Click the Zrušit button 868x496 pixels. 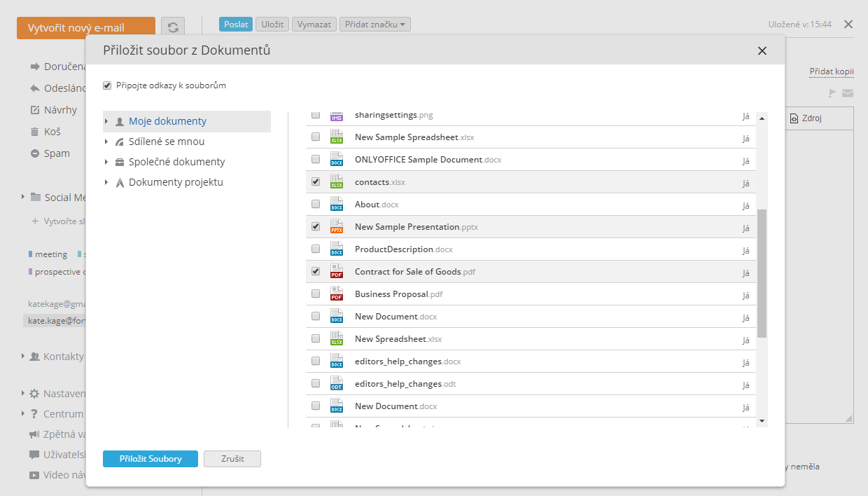(232, 459)
